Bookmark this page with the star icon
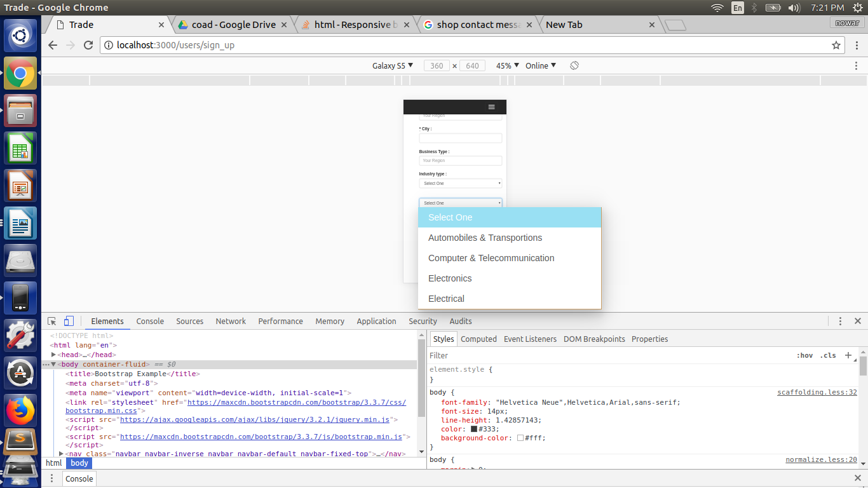868x488 pixels. pos(836,45)
